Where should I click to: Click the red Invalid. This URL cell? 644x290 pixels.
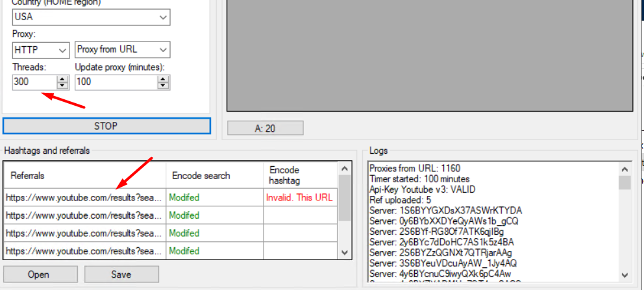tap(300, 197)
